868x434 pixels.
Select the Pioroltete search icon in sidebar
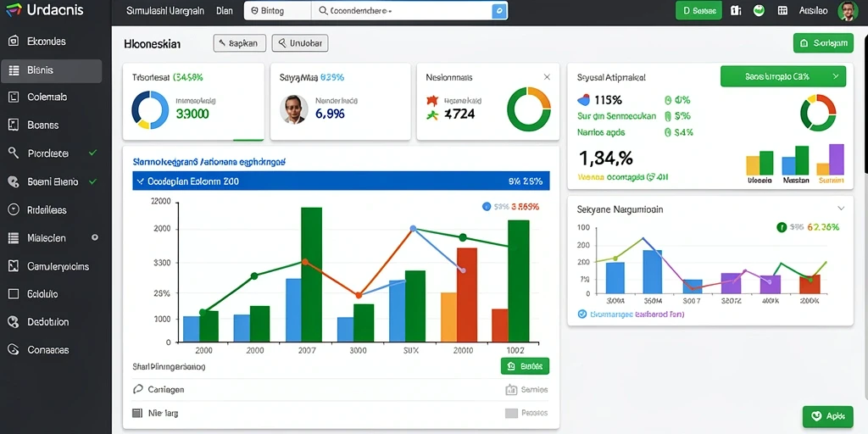pos(14,153)
